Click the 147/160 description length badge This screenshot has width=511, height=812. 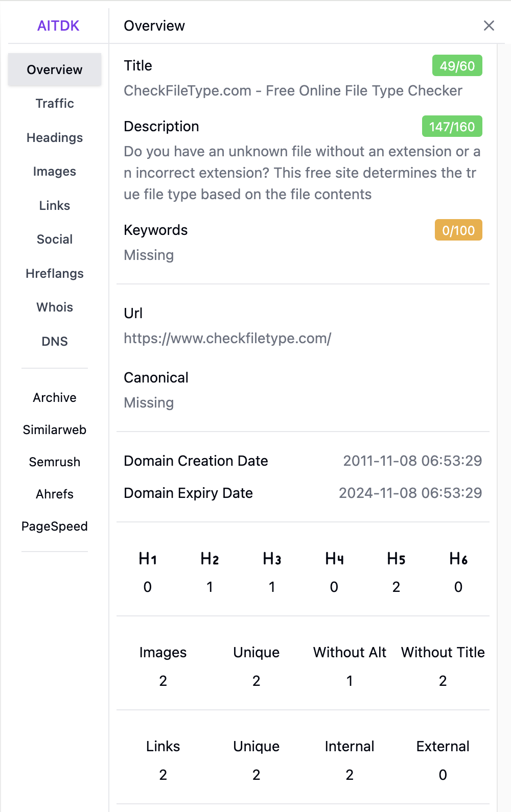click(x=452, y=127)
